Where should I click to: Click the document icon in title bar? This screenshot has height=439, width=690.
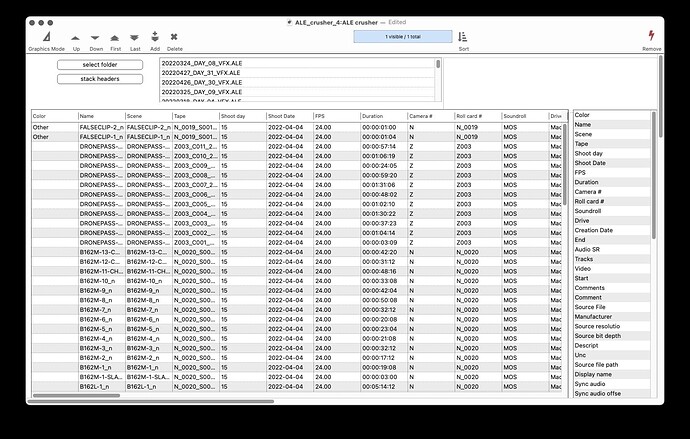(289, 22)
